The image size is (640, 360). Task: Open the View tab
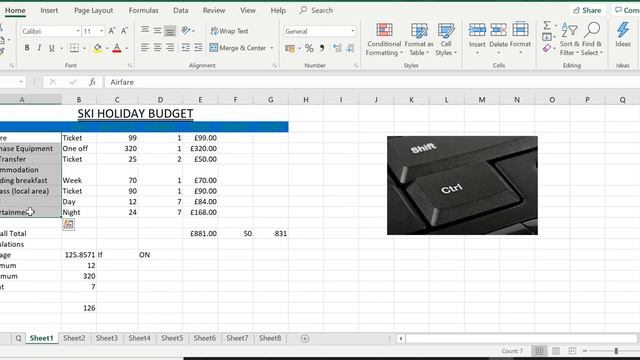[x=248, y=10]
